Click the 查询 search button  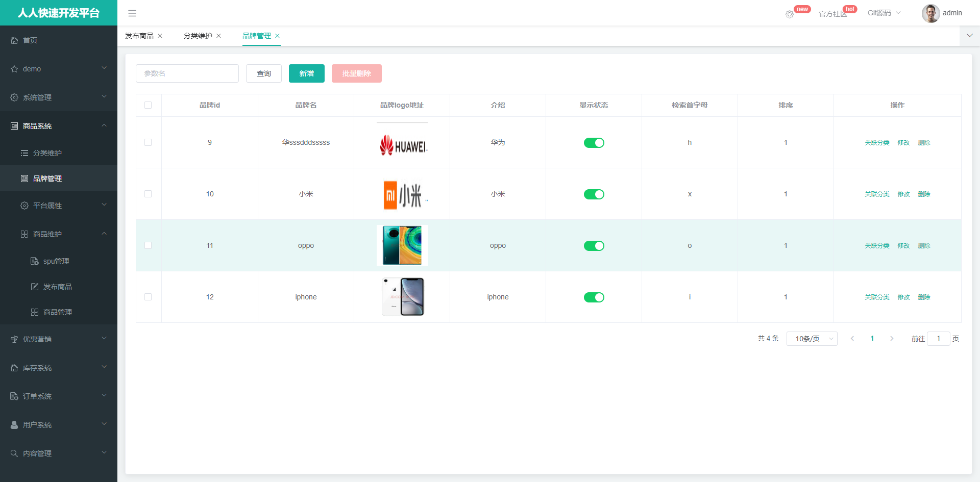point(264,73)
